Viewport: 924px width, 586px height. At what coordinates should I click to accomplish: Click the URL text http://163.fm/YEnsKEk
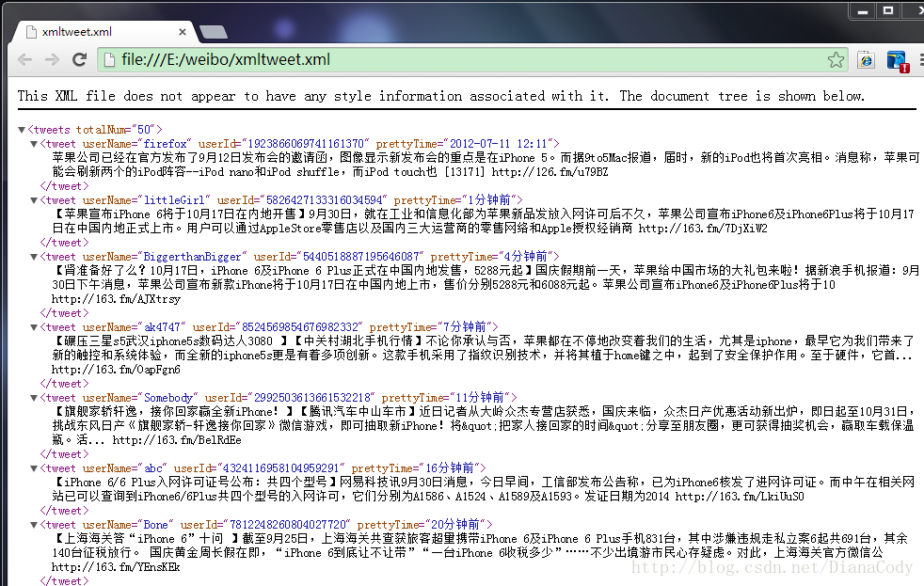(116, 567)
